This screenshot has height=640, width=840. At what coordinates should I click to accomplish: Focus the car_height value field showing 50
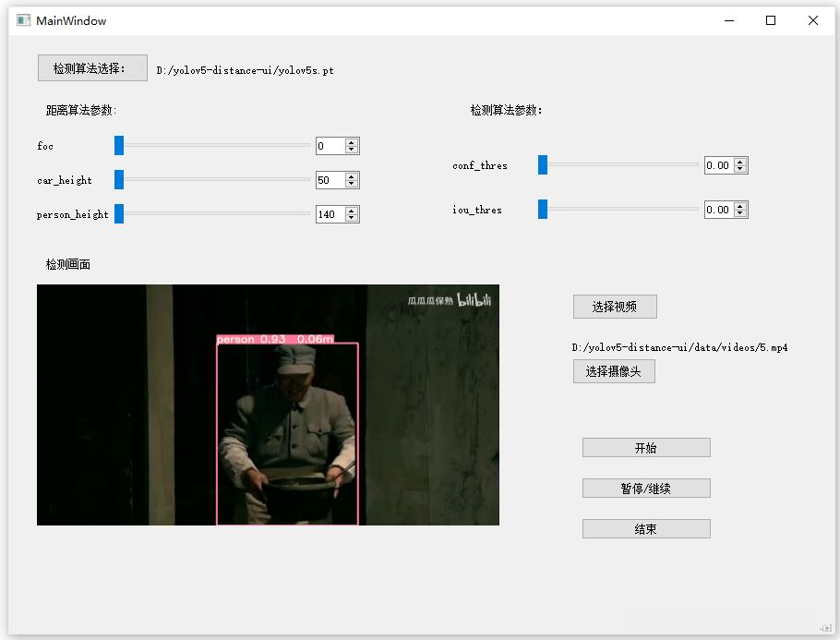click(330, 180)
